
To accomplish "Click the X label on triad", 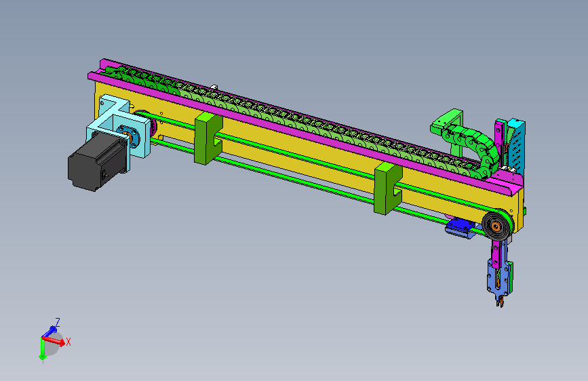I will (68, 342).
